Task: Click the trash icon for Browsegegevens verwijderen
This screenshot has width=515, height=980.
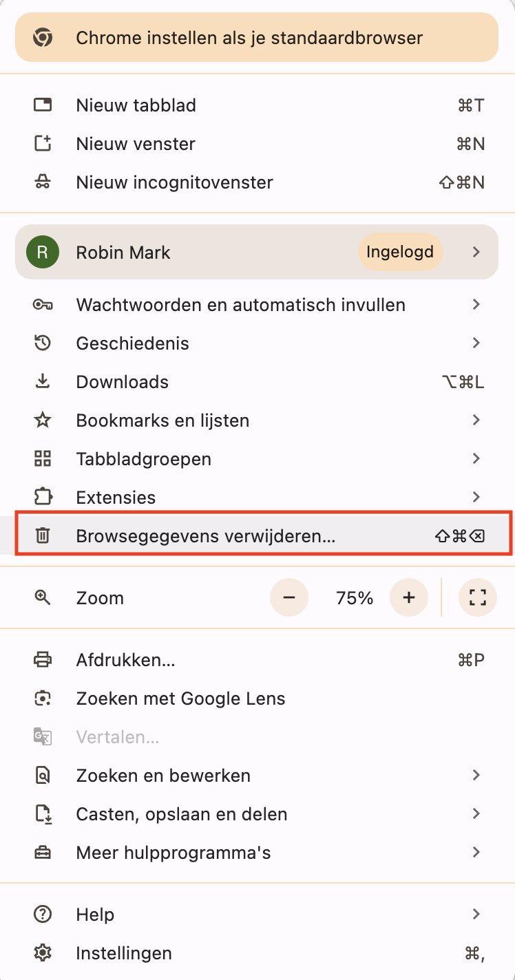Action: click(43, 535)
